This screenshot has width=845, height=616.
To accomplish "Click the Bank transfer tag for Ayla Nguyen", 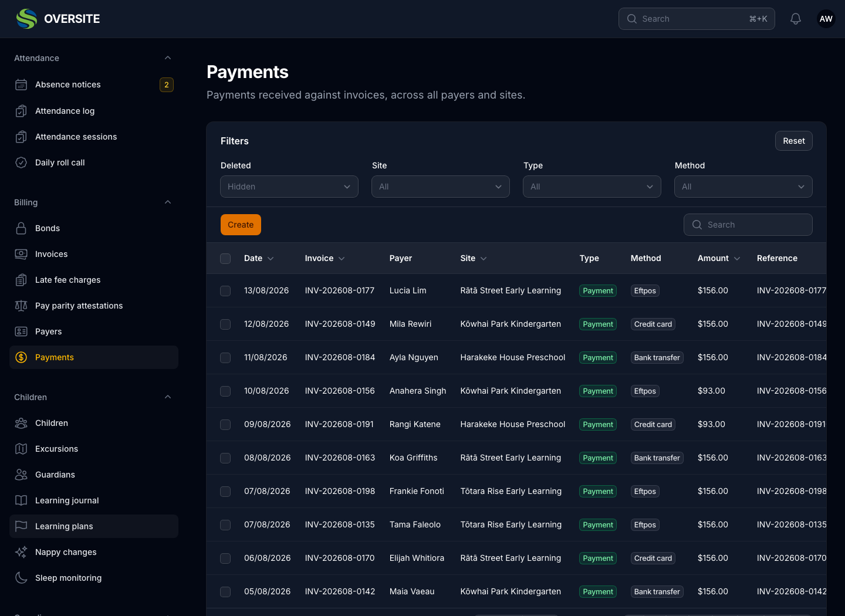I will coord(657,358).
